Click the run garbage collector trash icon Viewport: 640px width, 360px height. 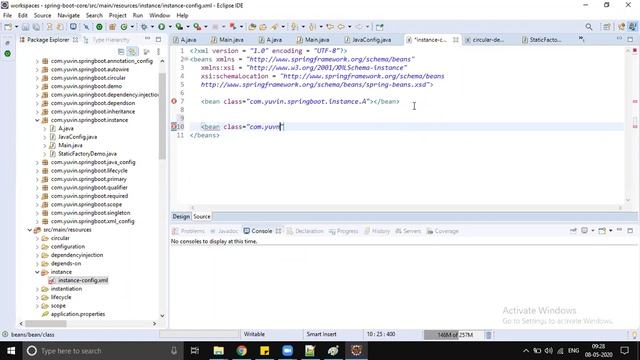tap(489, 335)
